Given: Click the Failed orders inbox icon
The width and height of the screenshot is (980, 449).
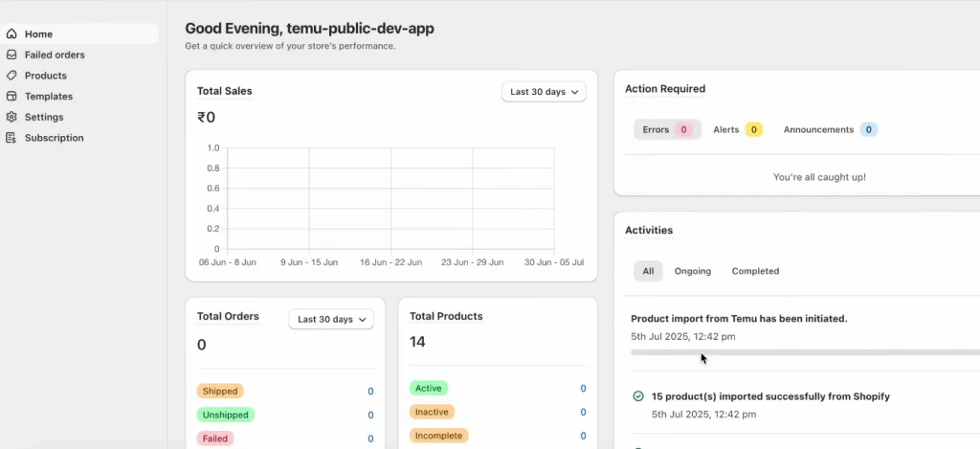Looking at the screenshot, I should coord(11,55).
